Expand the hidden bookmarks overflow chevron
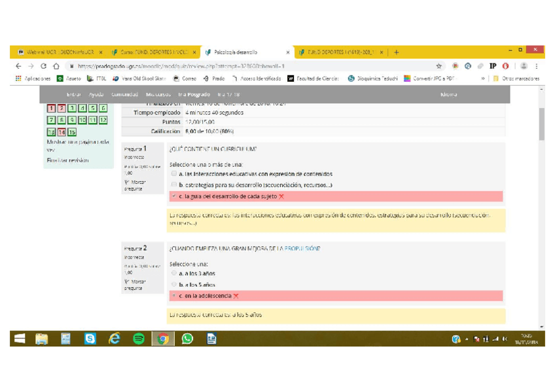The width and height of the screenshot is (555, 392). pyautogui.click(x=483, y=79)
